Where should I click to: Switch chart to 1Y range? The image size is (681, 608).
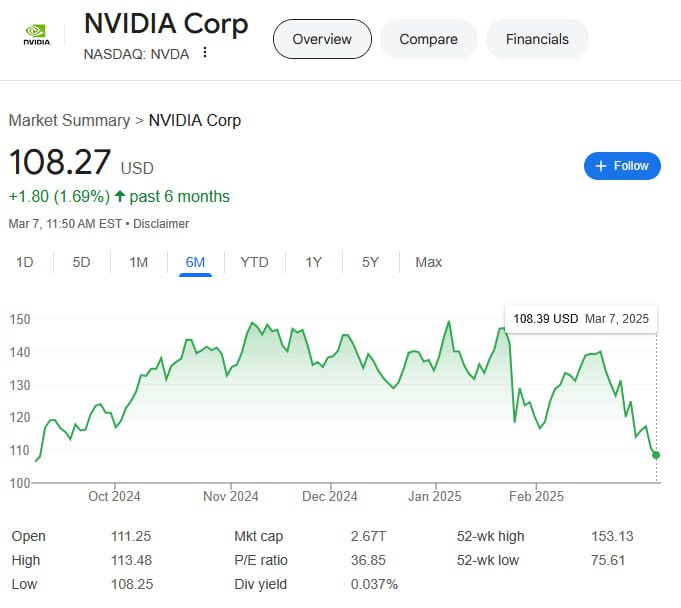point(313,262)
